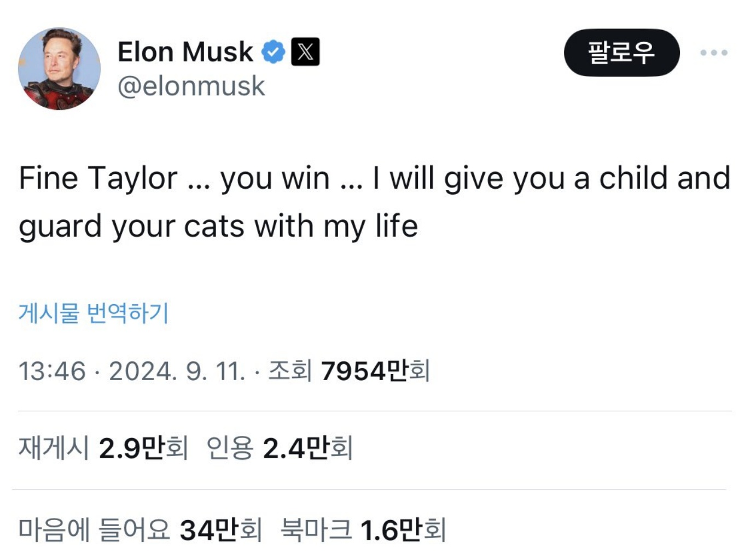Click the word "Taylor" in the post
The width and height of the screenshot is (750, 560).
coord(132,178)
